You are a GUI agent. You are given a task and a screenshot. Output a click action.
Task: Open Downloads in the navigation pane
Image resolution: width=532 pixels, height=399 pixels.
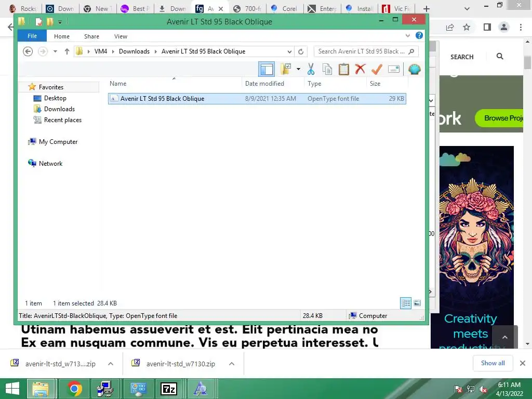(x=59, y=109)
